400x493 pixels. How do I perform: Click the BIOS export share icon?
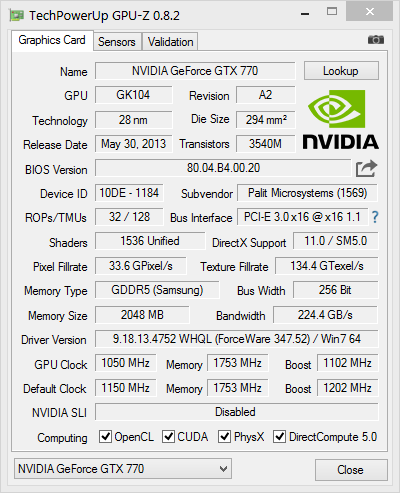point(366,169)
